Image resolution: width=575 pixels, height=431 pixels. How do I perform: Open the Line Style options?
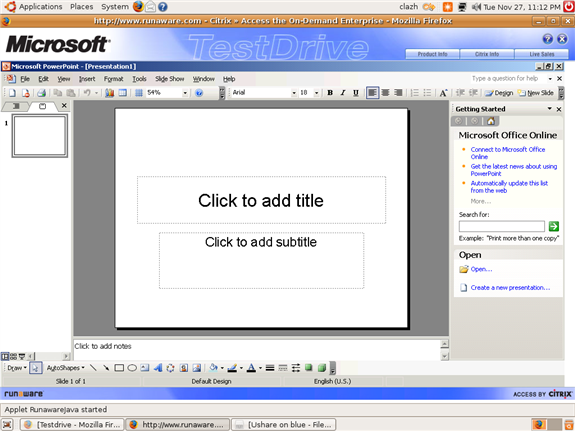tap(270, 368)
